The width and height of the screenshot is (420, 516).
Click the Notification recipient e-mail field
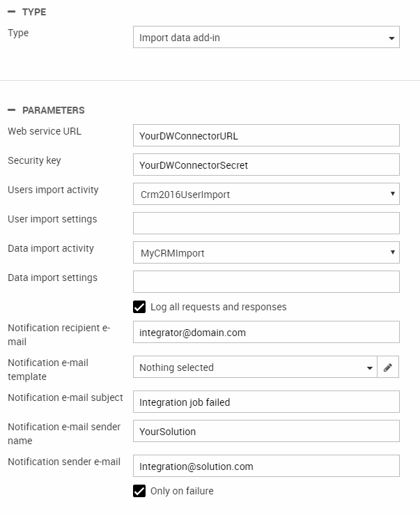[x=266, y=333]
